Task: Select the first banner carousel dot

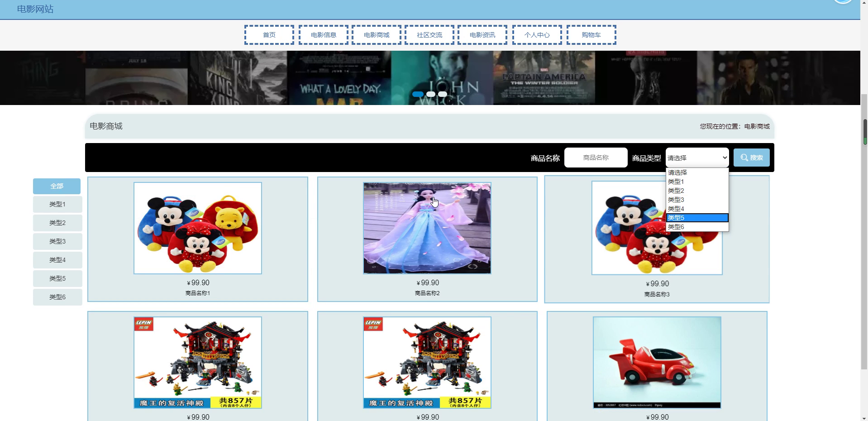Action: 418,94
